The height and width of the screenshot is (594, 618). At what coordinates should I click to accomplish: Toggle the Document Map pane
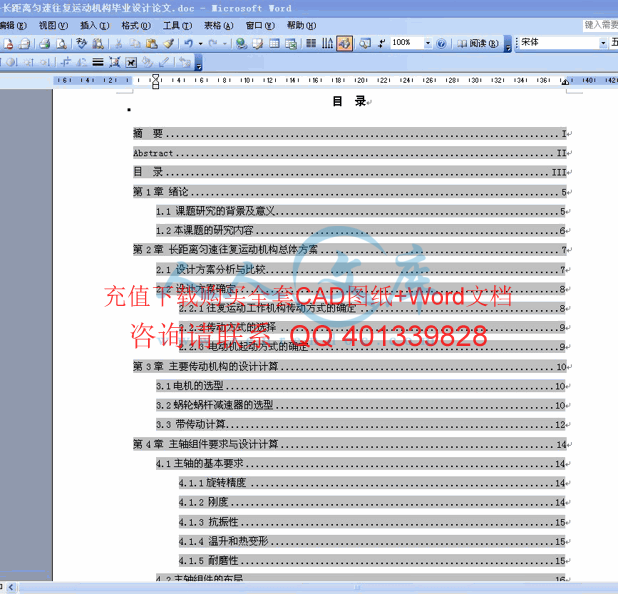coord(365,43)
